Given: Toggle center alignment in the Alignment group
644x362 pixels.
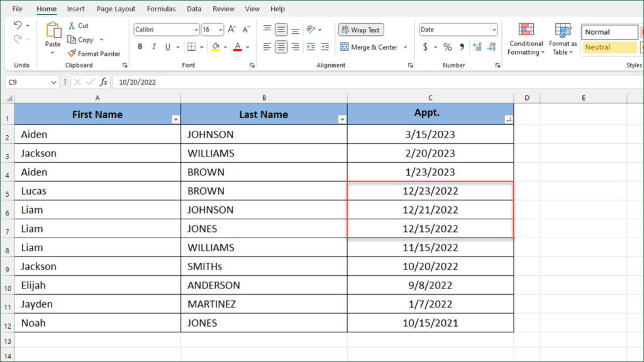Looking at the screenshot, I should point(280,47).
